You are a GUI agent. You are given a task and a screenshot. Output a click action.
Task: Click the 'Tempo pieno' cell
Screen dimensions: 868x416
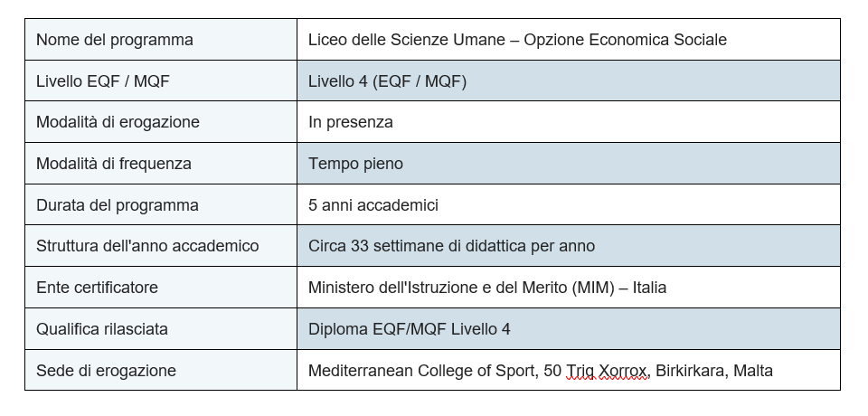569,164
